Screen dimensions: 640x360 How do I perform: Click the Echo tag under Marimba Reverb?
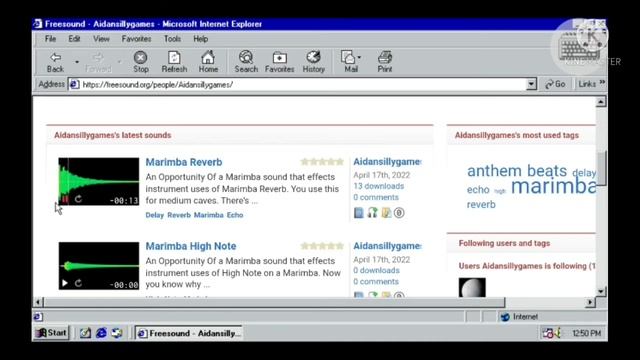235,215
